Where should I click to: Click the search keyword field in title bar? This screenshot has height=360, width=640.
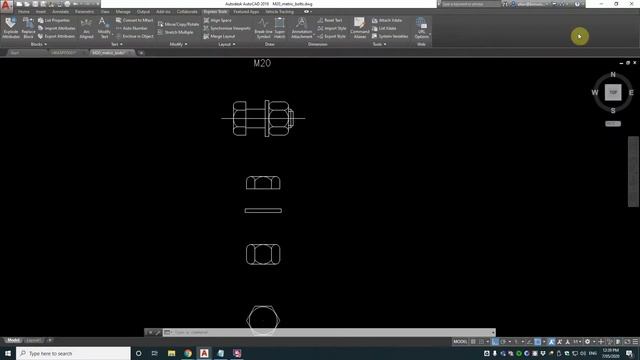(471, 4)
